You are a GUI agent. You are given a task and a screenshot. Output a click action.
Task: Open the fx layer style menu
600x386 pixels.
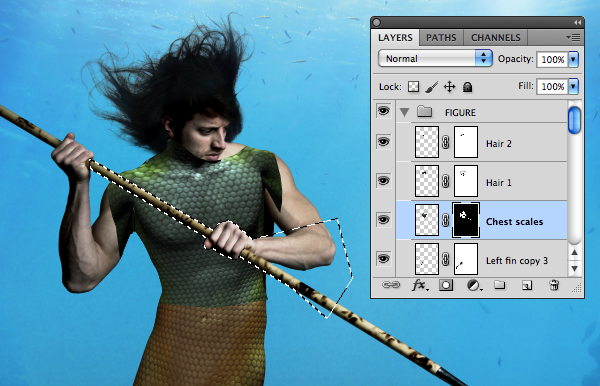coord(420,285)
